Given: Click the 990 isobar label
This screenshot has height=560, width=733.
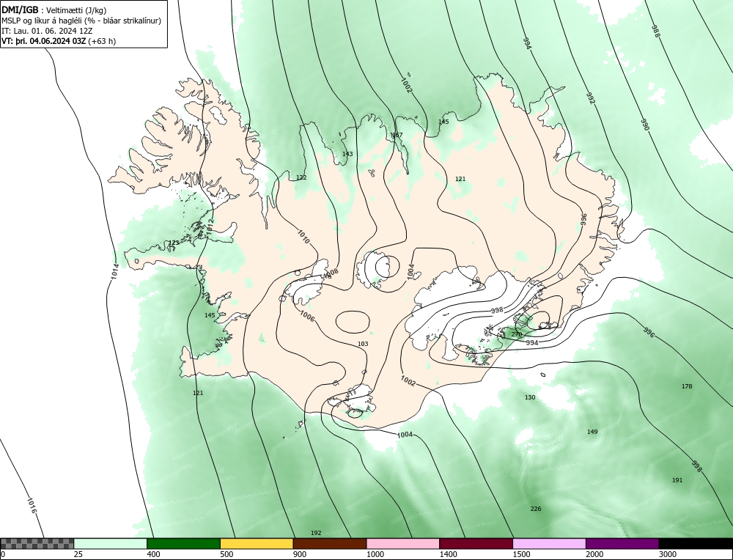Looking at the screenshot, I should pos(644,125).
